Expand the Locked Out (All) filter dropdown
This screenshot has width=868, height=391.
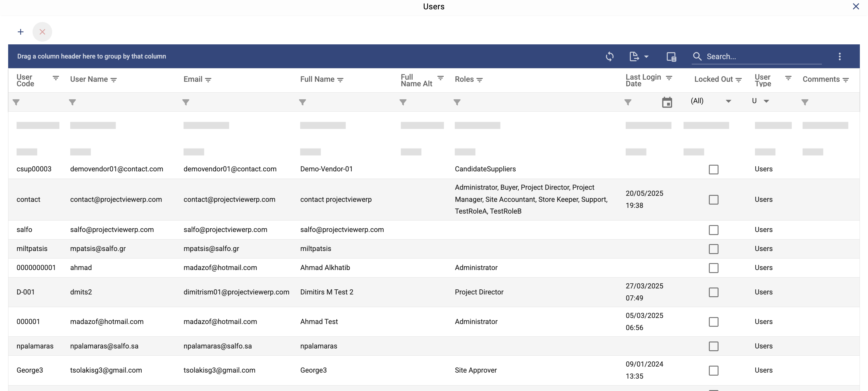(x=728, y=101)
